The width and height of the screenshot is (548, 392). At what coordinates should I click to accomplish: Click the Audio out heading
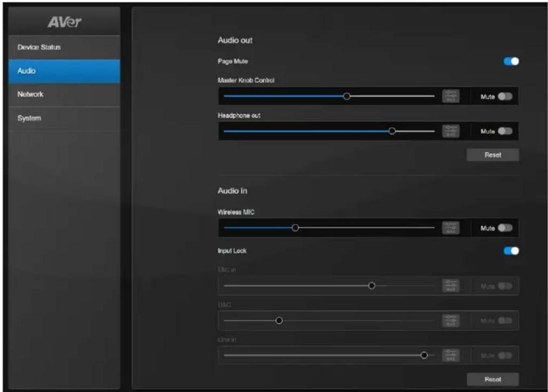click(235, 40)
